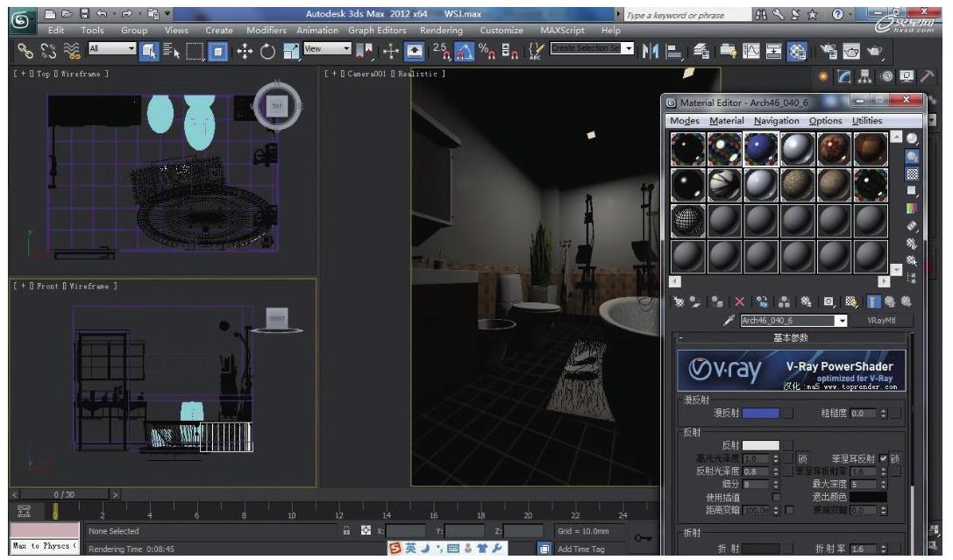Open the Edit menu
This screenshot has width=953, height=560.
point(56,31)
